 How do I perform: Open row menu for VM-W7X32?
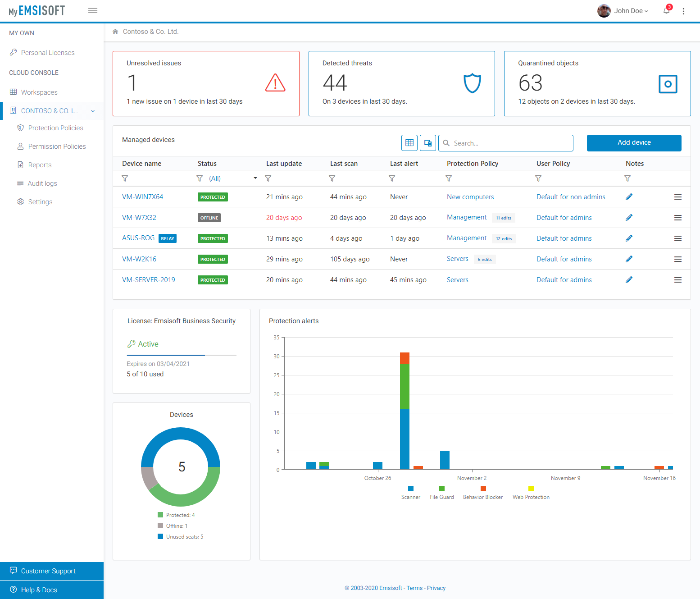(678, 218)
